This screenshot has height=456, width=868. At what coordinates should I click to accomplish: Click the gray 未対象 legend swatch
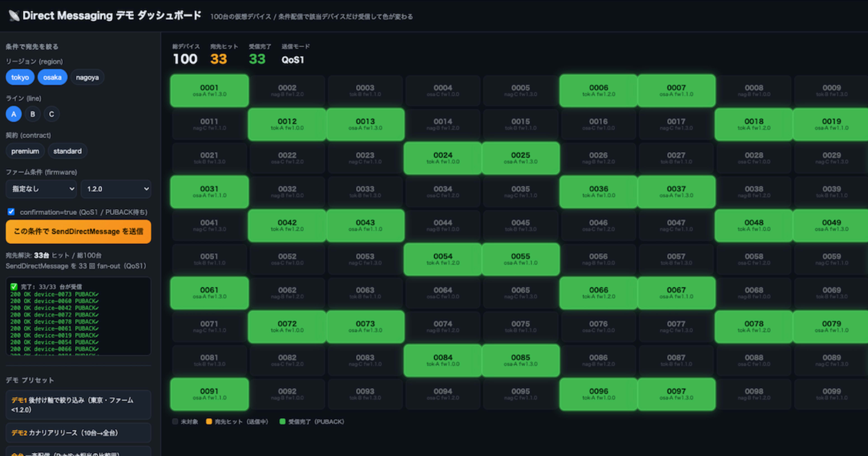point(175,421)
